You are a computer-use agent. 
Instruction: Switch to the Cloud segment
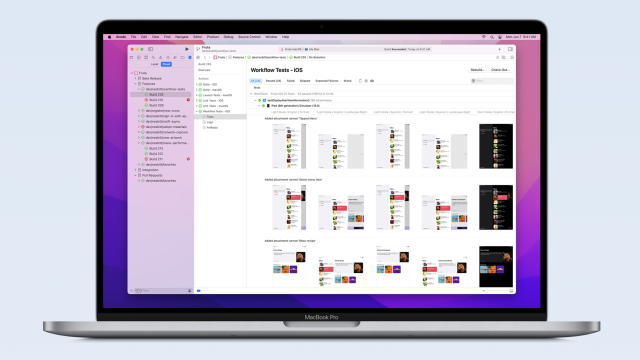166,64
